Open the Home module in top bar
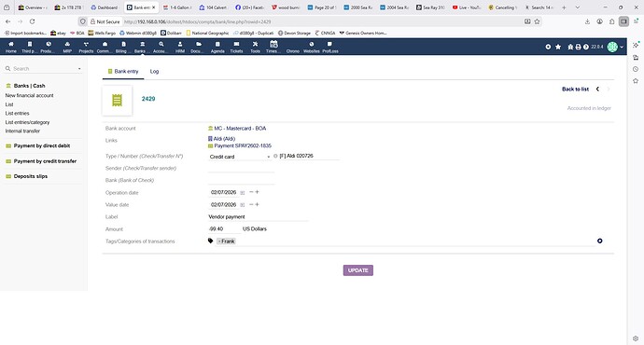This screenshot has height=345, width=644. pos(11,47)
